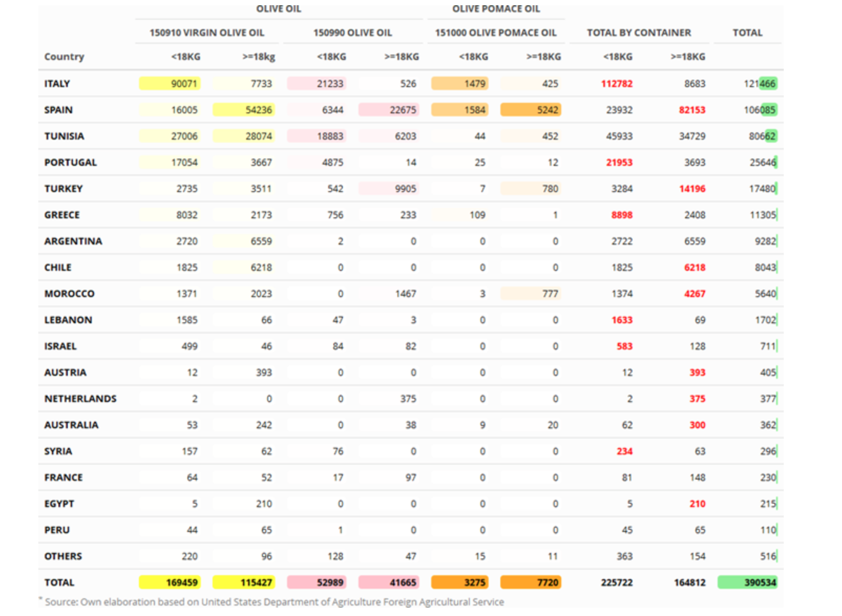Click yellow highlighted cell 90071 for Italy
Image resolution: width=842 pixels, height=616 pixels.
pos(170,83)
